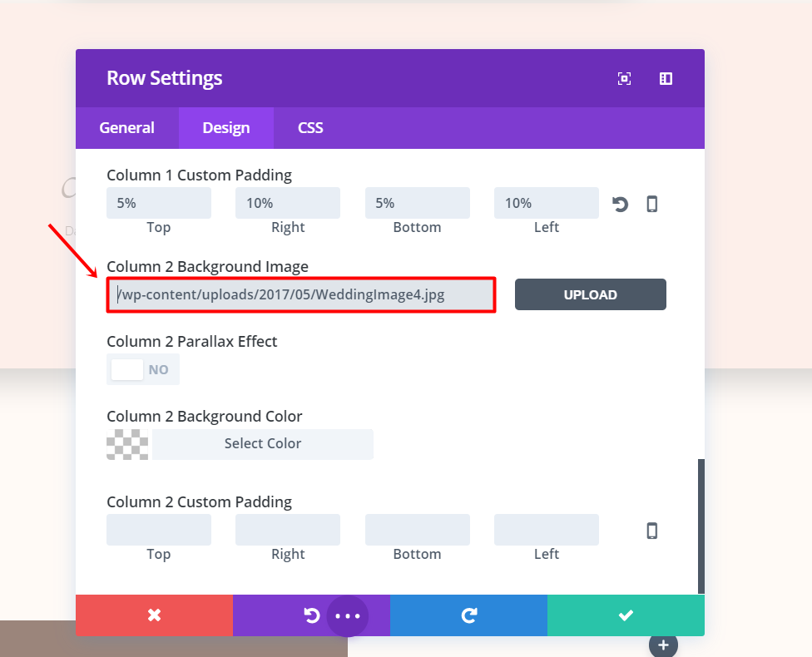Toggle Column 2 Parallax Effect switch
Image resolution: width=812 pixels, height=657 pixels.
[142, 369]
